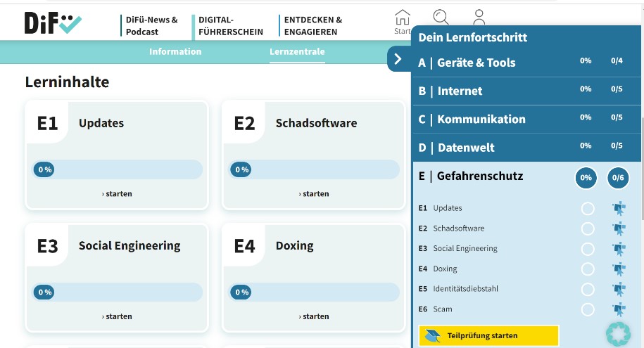Click the Start home icon
The width and height of the screenshot is (644, 348).
pos(403,20)
